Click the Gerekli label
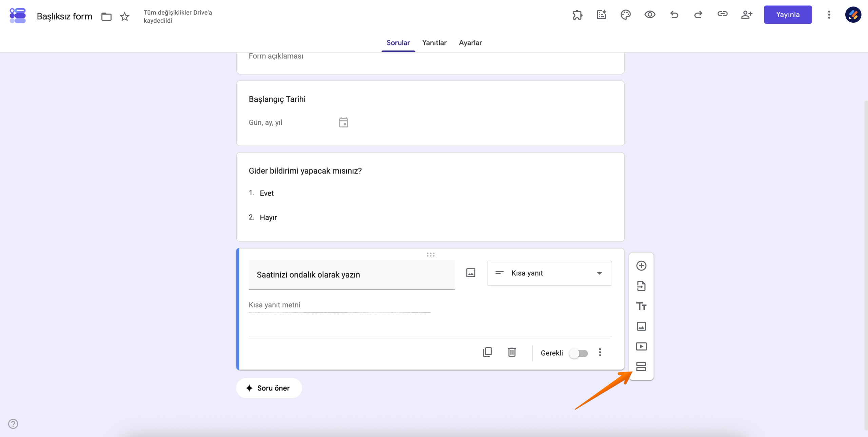 coord(552,353)
